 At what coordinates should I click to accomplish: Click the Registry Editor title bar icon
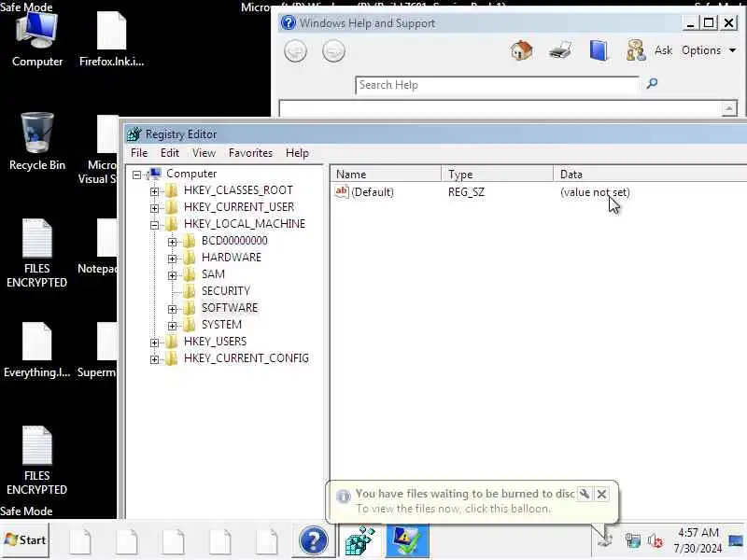[x=134, y=134]
